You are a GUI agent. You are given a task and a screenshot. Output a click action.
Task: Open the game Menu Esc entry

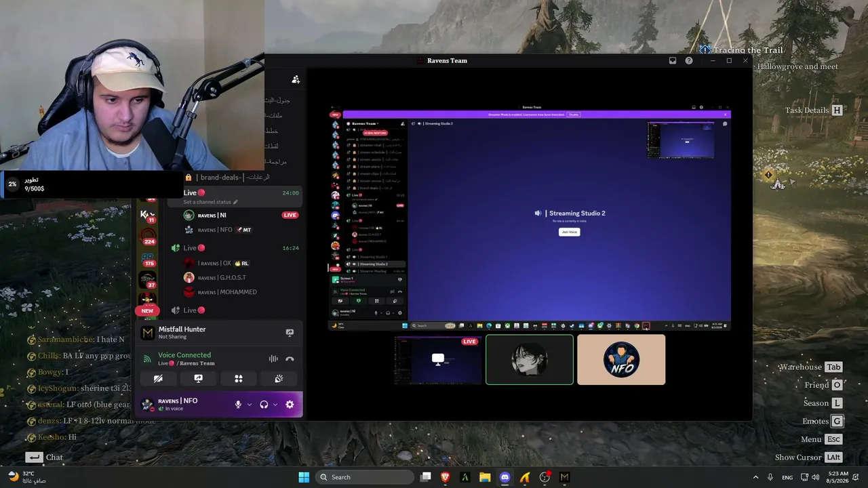[x=822, y=439]
